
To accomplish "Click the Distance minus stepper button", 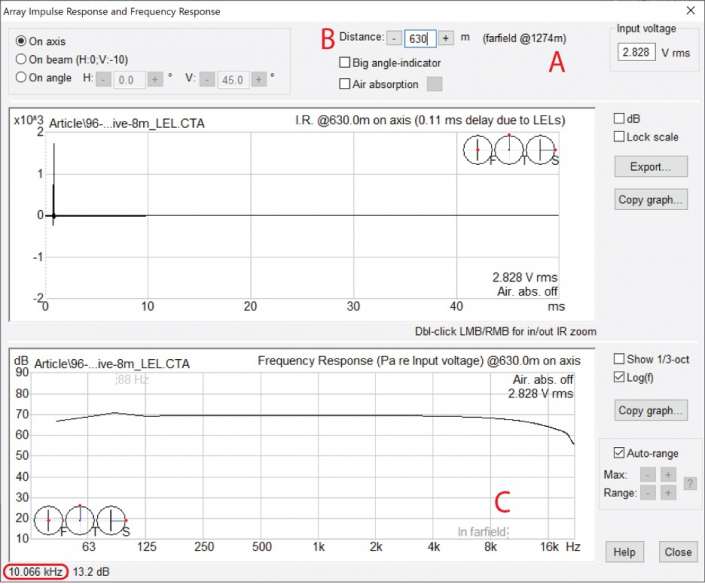I will coord(394,38).
